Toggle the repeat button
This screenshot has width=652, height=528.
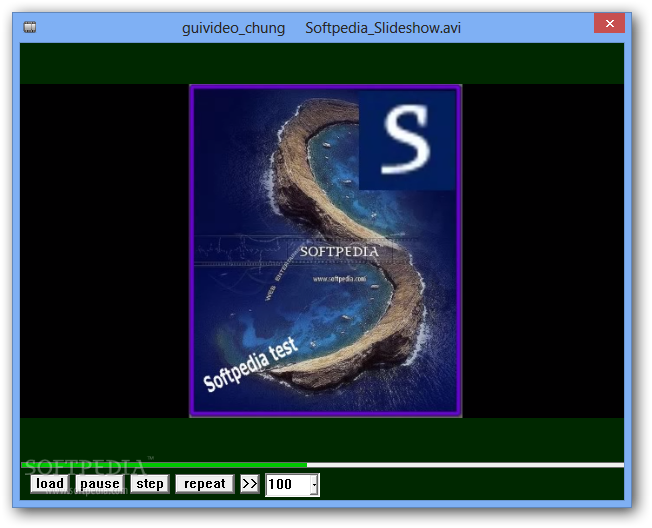(x=205, y=484)
